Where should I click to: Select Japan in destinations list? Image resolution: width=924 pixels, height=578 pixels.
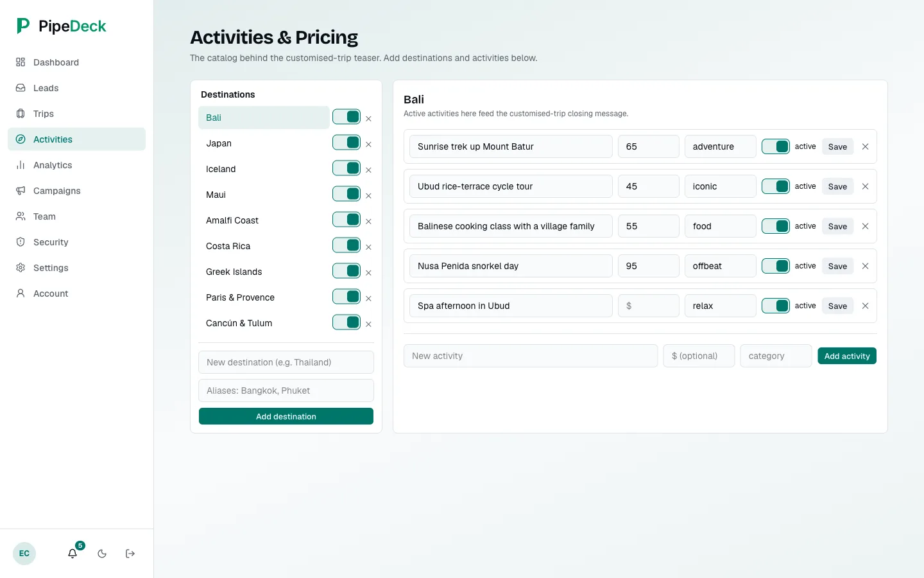click(x=264, y=143)
